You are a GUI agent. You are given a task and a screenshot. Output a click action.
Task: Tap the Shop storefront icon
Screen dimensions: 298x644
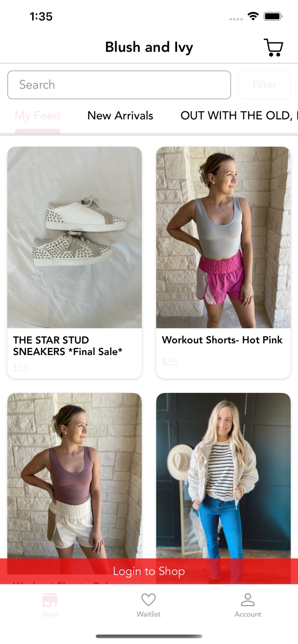49,600
